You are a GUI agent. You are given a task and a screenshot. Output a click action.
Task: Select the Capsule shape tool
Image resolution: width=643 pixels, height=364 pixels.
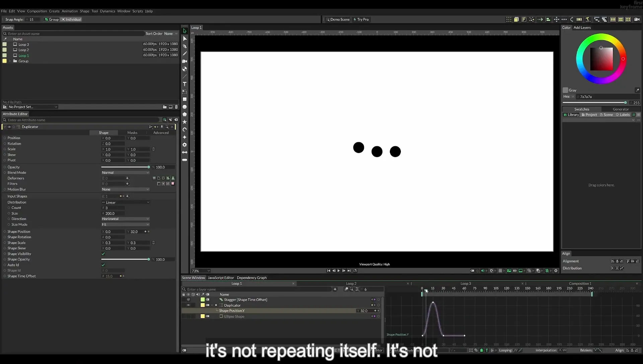click(185, 160)
